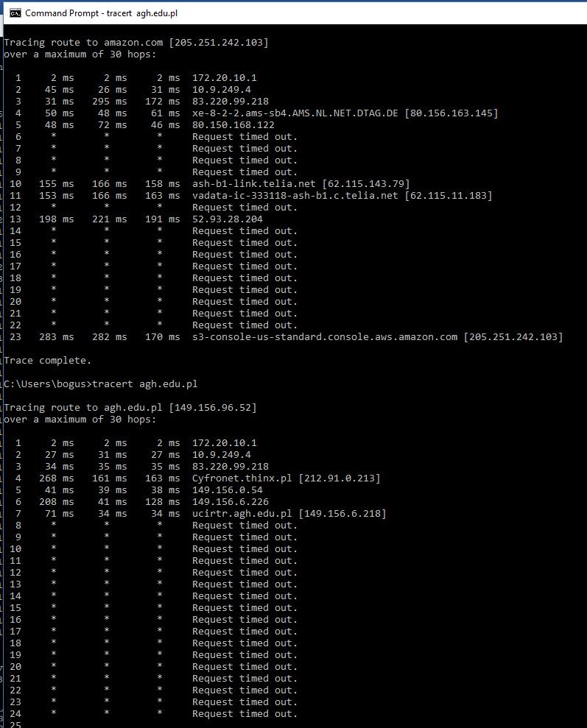Click the 149.156.0.54 address

point(228,490)
